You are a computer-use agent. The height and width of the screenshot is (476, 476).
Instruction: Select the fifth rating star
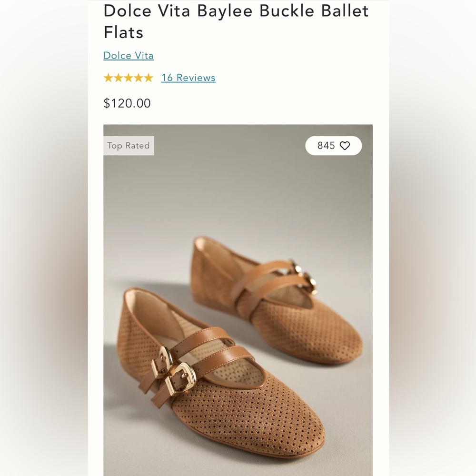(148, 78)
